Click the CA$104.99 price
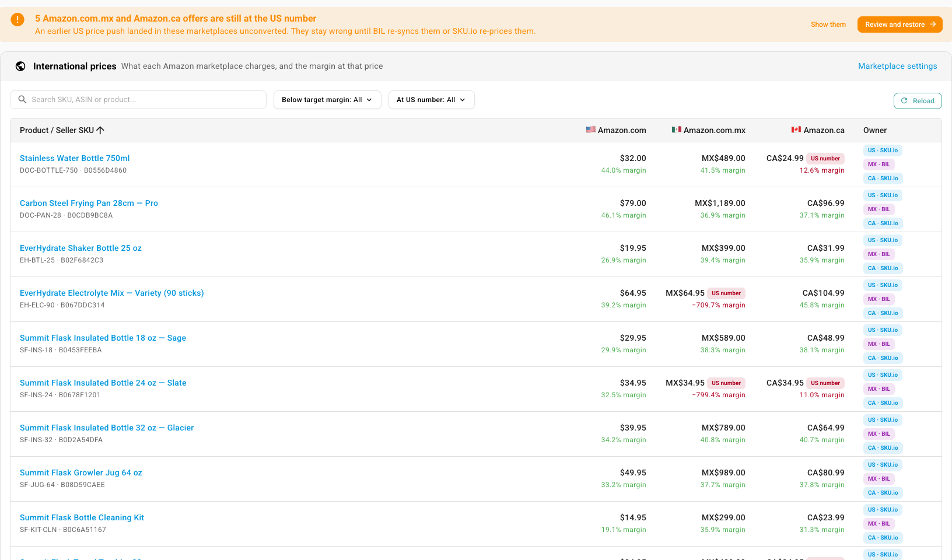Image resolution: width=952 pixels, height=560 pixels. [824, 293]
